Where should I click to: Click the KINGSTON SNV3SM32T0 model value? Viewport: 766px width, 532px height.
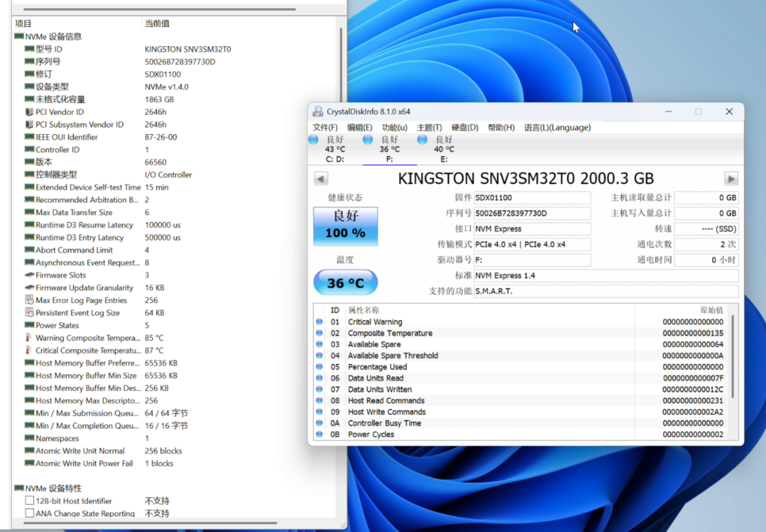pos(187,49)
